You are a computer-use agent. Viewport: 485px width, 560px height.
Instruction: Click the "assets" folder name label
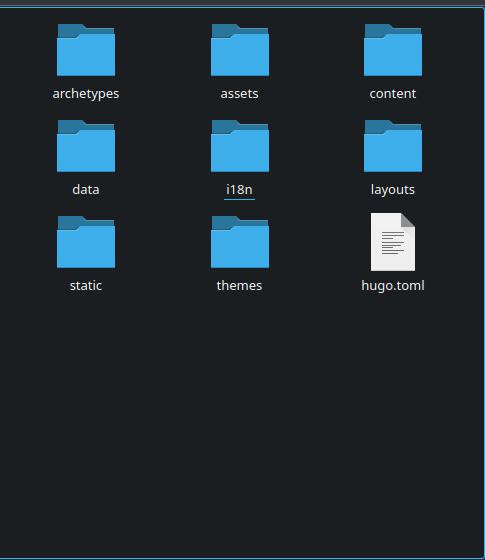click(239, 94)
